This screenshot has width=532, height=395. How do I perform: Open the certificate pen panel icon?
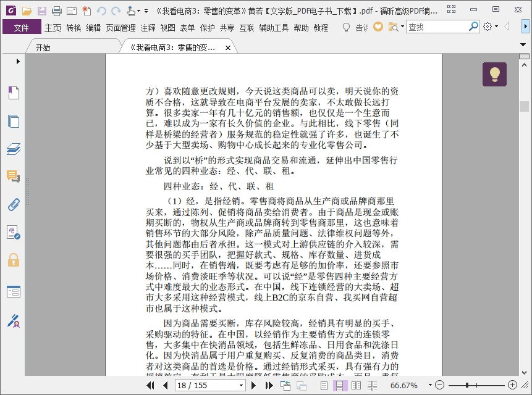point(14,321)
